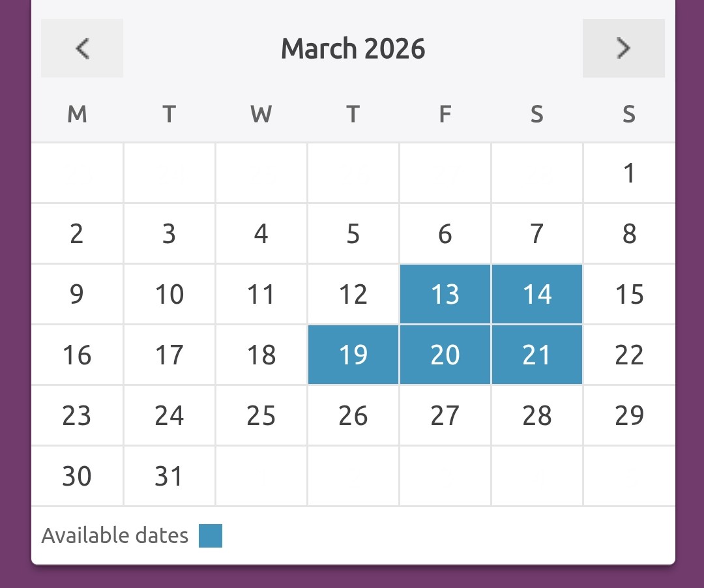The width and height of the screenshot is (704, 588).
Task: Select date 5 in the calendar
Action: click(x=353, y=233)
